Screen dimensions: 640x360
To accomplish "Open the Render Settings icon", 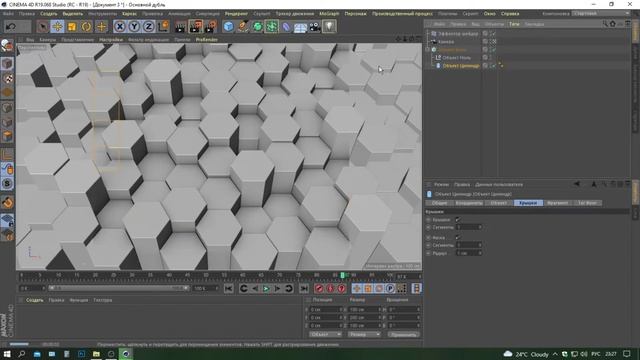I will (211, 27).
